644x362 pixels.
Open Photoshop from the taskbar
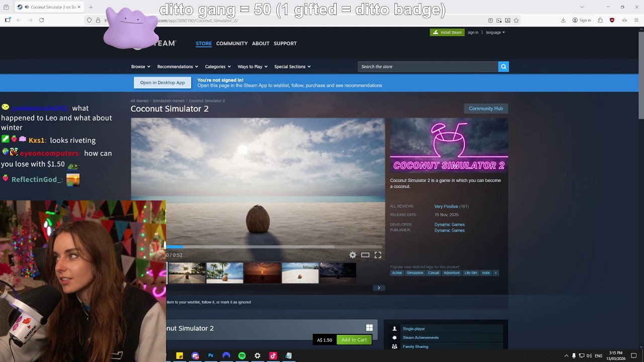pos(211,355)
